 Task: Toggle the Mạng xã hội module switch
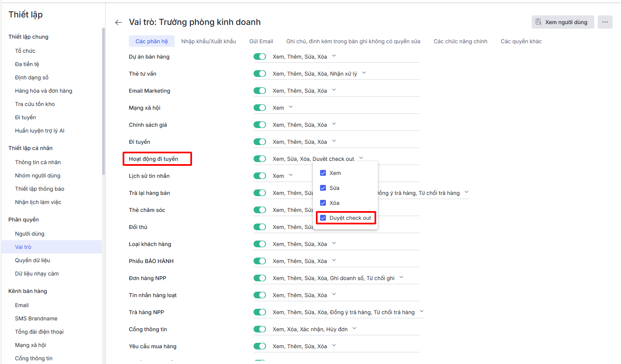pyautogui.click(x=260, y=108)
